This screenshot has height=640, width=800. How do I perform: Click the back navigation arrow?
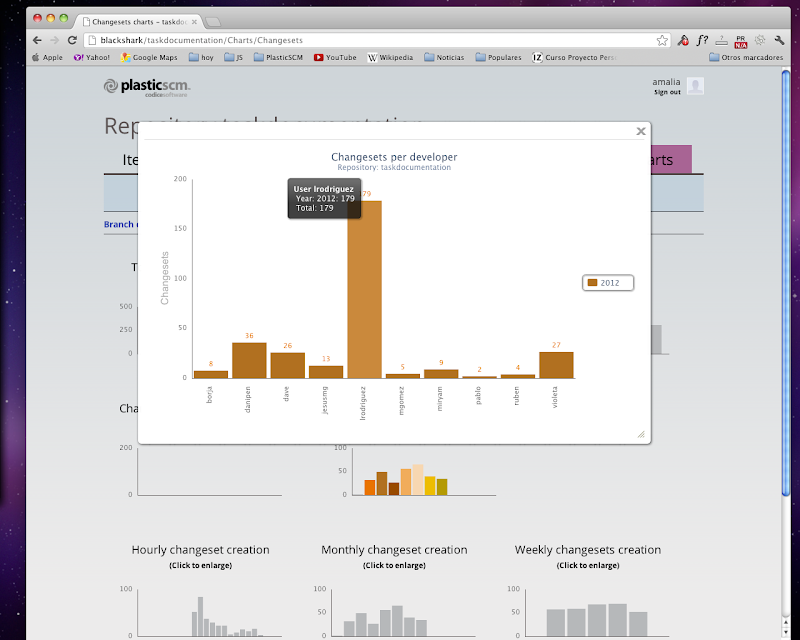click(36, 40)
